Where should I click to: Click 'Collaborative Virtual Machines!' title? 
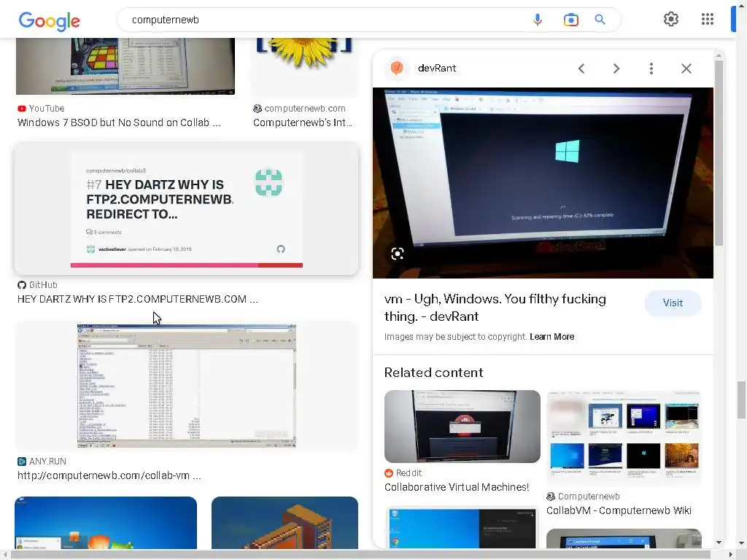[457, 487]
